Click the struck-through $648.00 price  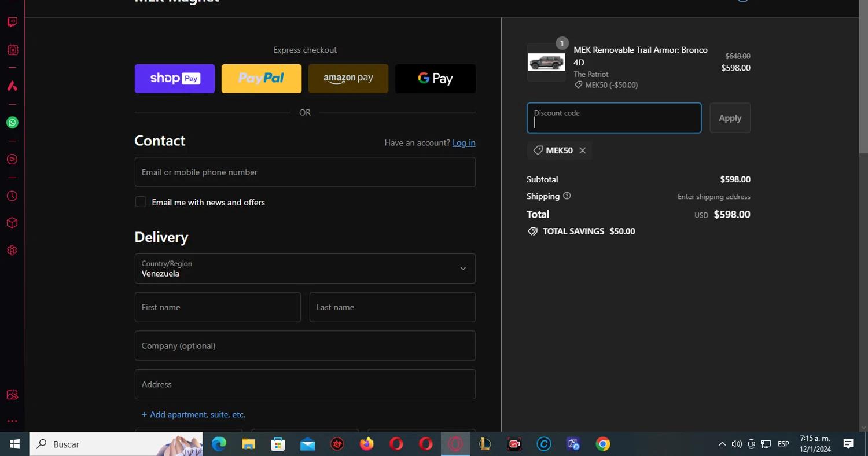coord(738,56)
